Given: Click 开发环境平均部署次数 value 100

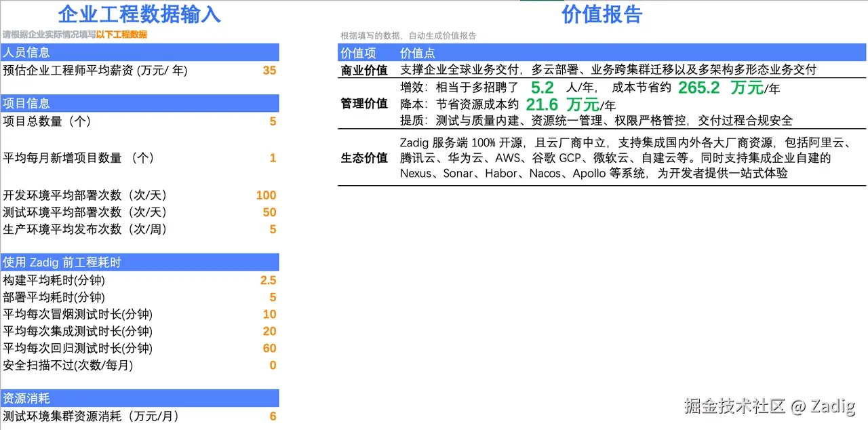Looking at the screenshot, I should click(x=267, y=195).
